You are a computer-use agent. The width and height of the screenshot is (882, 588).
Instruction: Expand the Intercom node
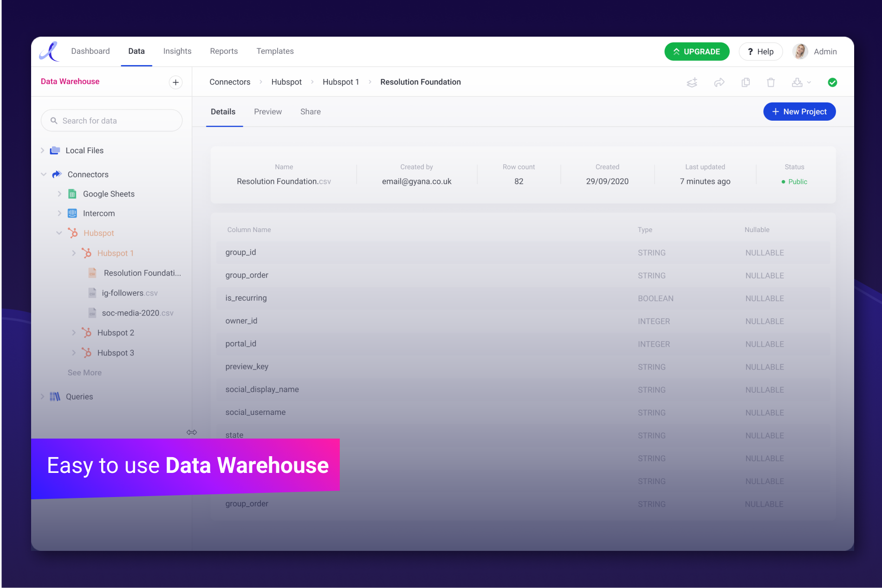[59, 213]
